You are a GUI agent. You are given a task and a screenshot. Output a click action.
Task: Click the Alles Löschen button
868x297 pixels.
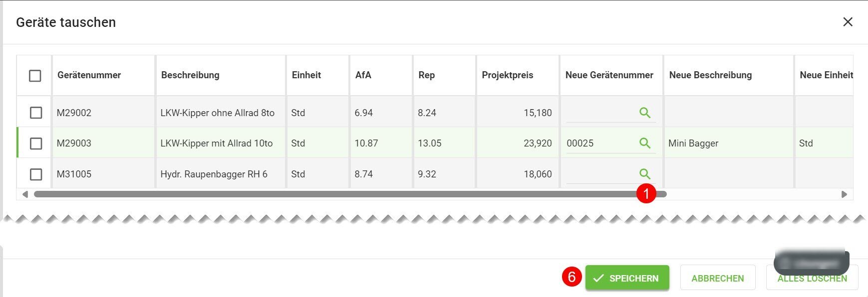point(812,279)
